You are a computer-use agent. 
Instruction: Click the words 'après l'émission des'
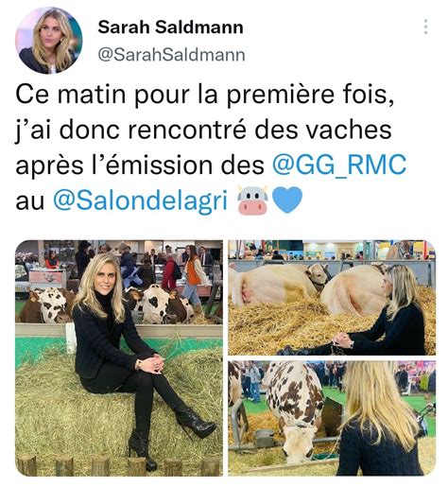[x=140, y=165]
